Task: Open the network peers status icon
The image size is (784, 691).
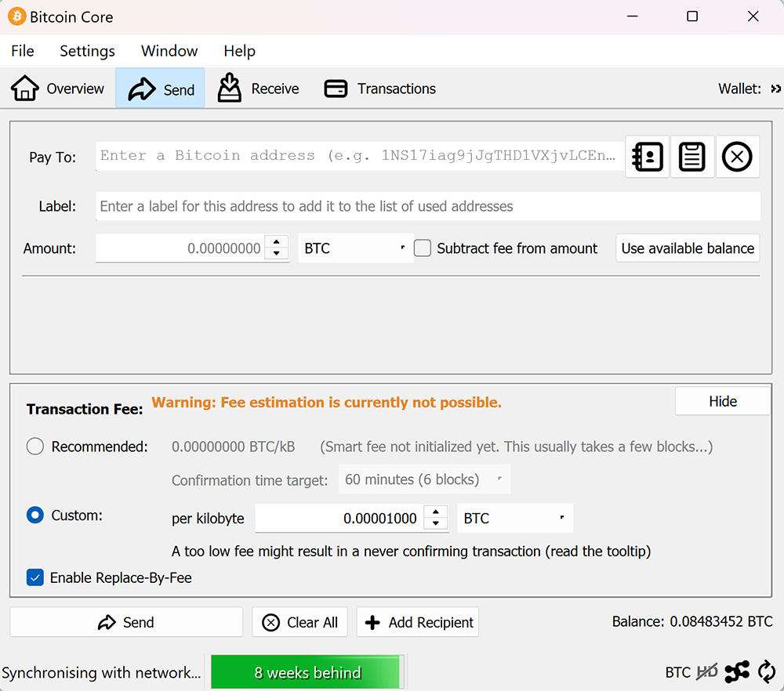Action: [x=737, y=671]
